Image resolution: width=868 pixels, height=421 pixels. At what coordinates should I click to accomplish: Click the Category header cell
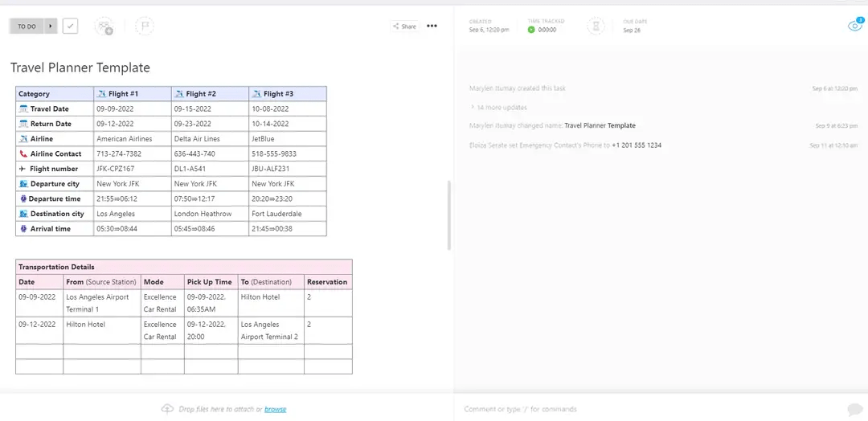(x=55, y=93)
